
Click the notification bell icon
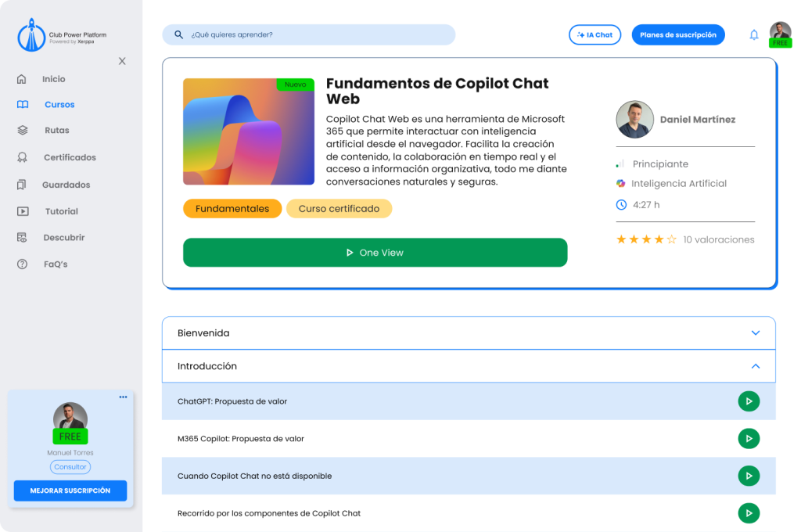754,34
